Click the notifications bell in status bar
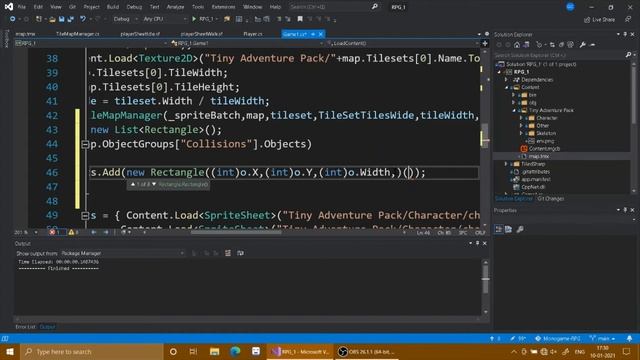This screenshot has height=360, width=640. [x=629, y=338]
